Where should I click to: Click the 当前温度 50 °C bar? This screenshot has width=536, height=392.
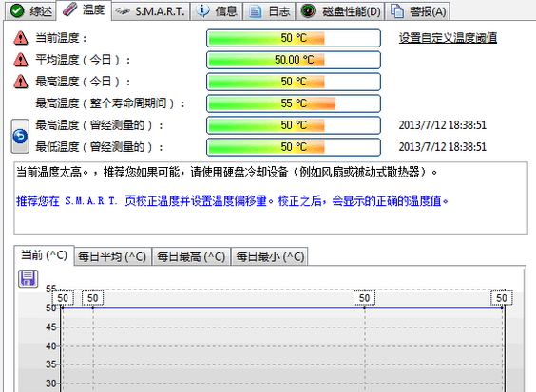(x=294, y=38)
